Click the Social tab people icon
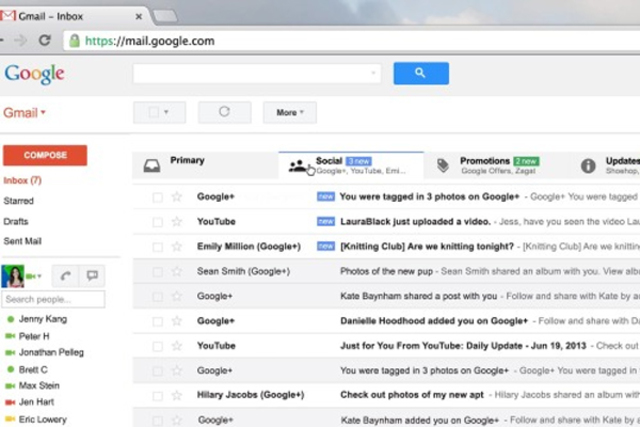The width and height of the screenshot is (640, 427). (298, 166)
